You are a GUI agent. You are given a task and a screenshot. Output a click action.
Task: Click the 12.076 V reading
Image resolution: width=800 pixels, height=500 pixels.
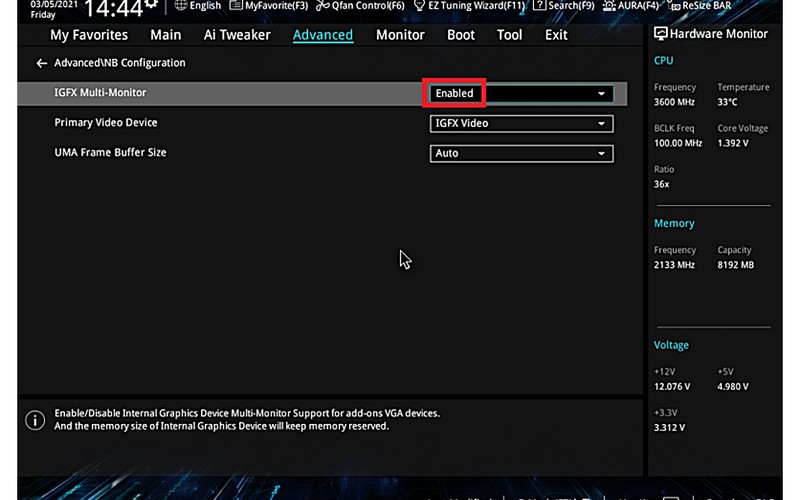pyautogui.click(x=672, y=386)
